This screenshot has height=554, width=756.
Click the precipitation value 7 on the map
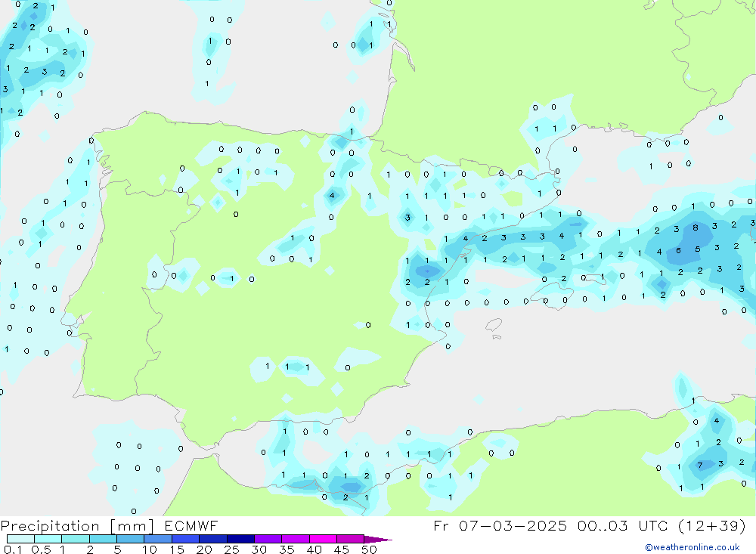pos(699,466)
